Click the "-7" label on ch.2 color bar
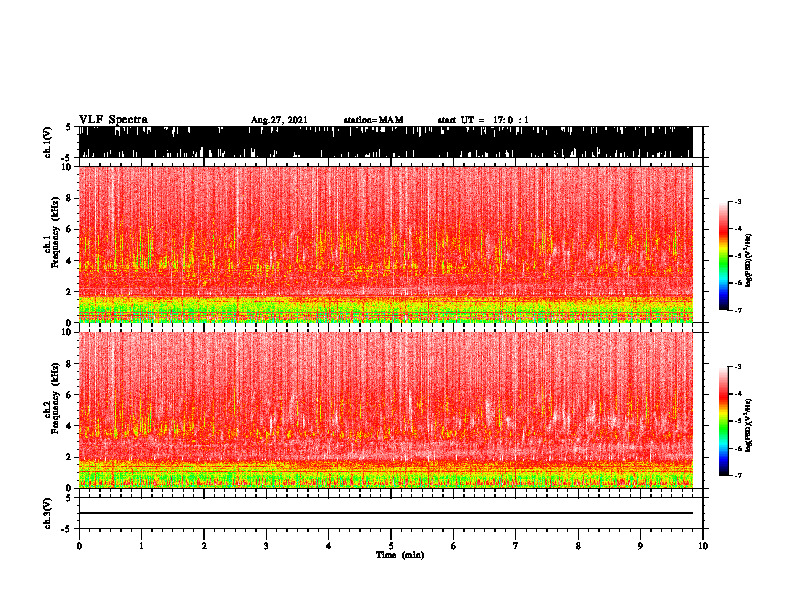The width and height of the screenshot is (792, 612). pyautogui.click(x=738, y=476)
